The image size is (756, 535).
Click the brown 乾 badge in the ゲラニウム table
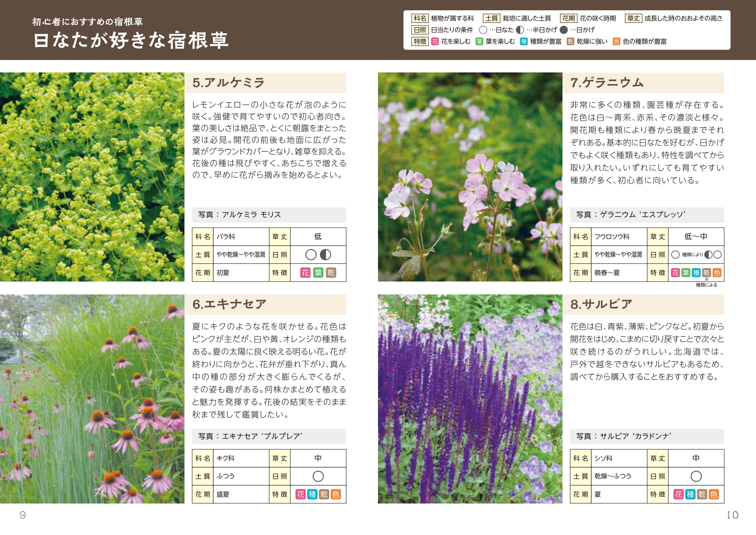click(x=706, y=272)
